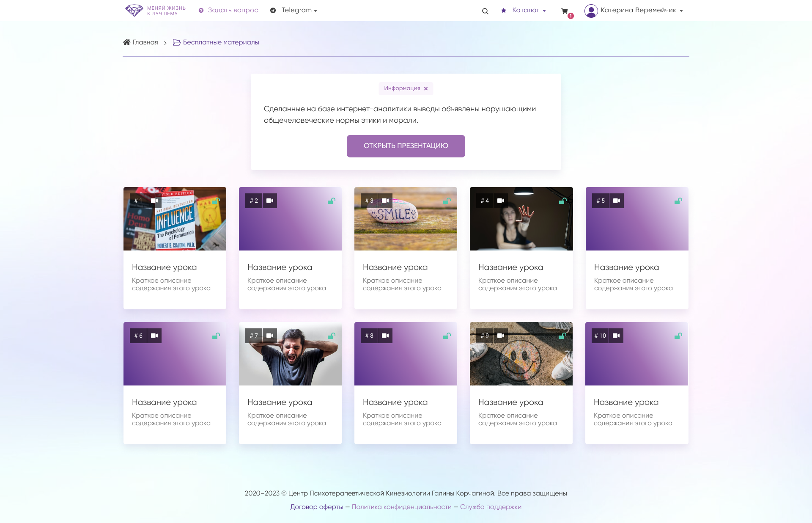Open the Бесплатные материалы breadcrumb link

tap(221, 42)
